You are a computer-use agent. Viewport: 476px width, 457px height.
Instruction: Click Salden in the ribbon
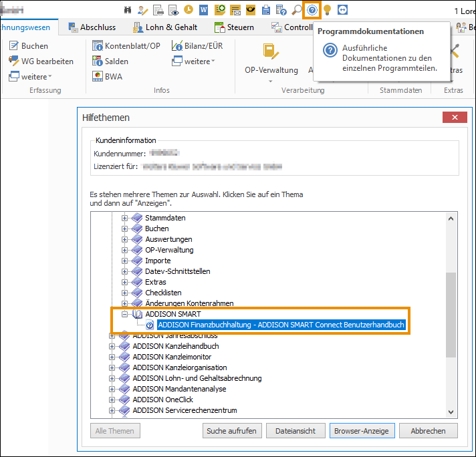(110, 61)
